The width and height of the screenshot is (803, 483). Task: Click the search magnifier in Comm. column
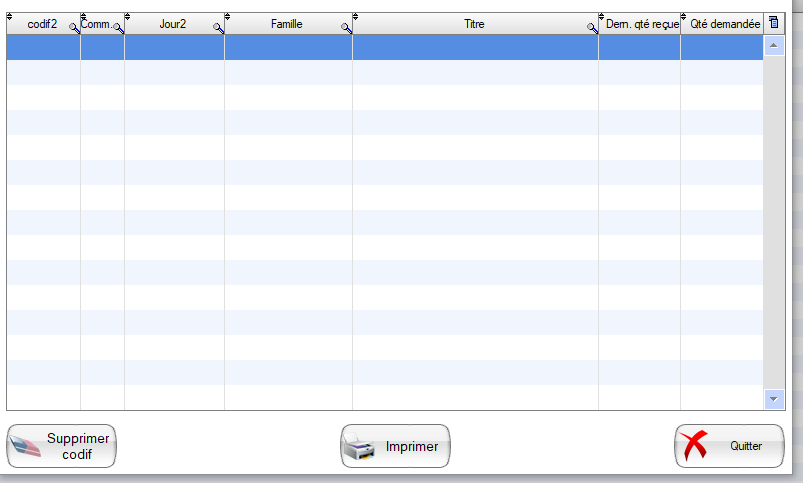pyautogui.click(x=118, y=29)
